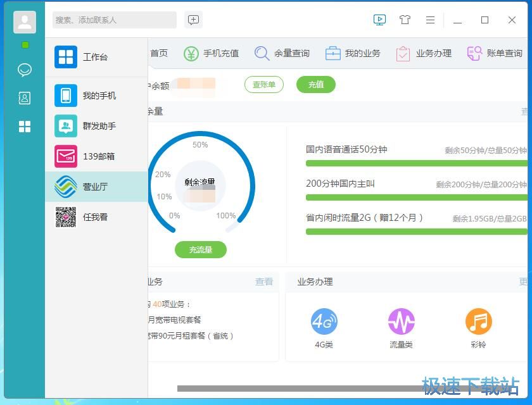This screenshot has width=532, height=405.
Task: Click the 国内语音通话50分钟 label
Action: click(346, 149)
